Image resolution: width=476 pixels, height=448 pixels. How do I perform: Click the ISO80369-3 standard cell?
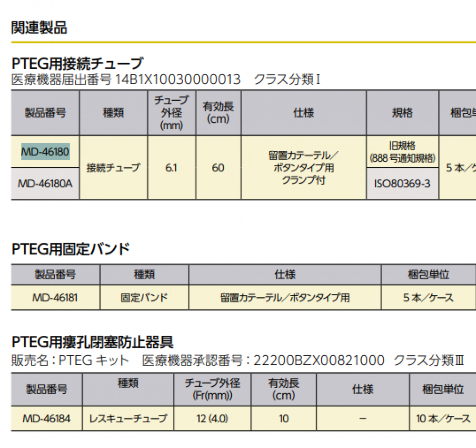coord(402,184)
